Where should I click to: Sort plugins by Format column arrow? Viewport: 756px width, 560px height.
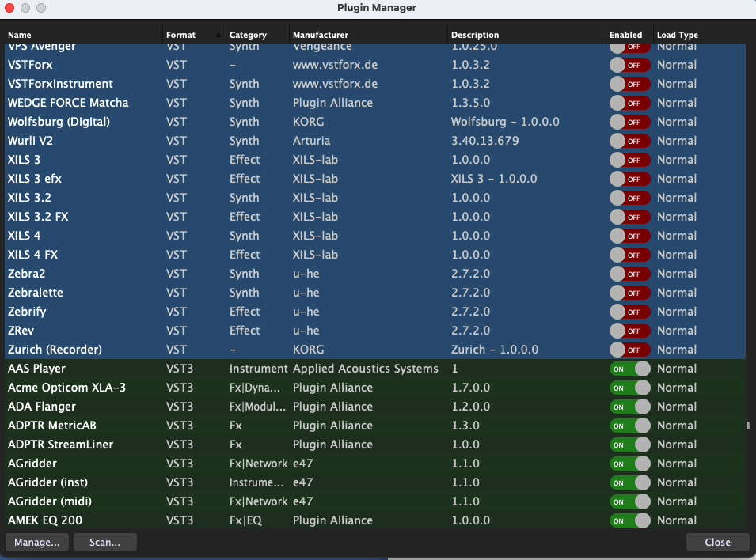point(218,35)
